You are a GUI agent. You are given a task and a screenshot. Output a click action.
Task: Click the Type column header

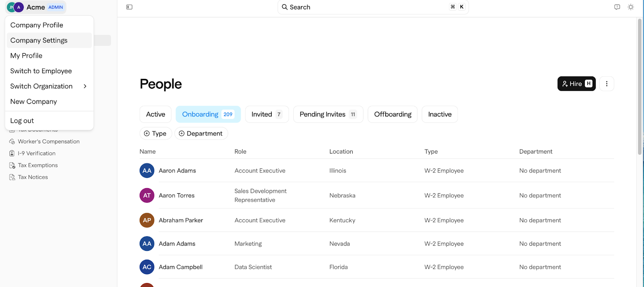tap(431, 152)
